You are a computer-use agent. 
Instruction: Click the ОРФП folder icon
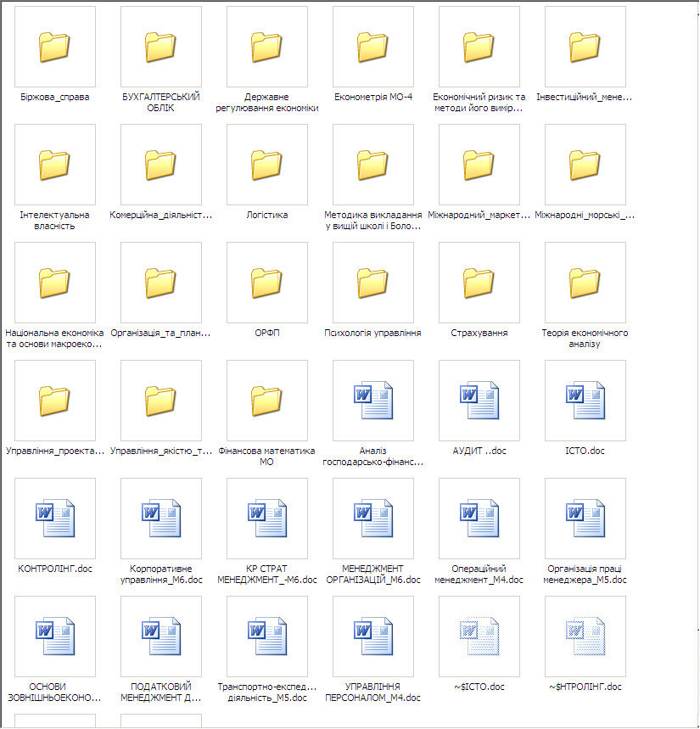[x=267, y=283]
